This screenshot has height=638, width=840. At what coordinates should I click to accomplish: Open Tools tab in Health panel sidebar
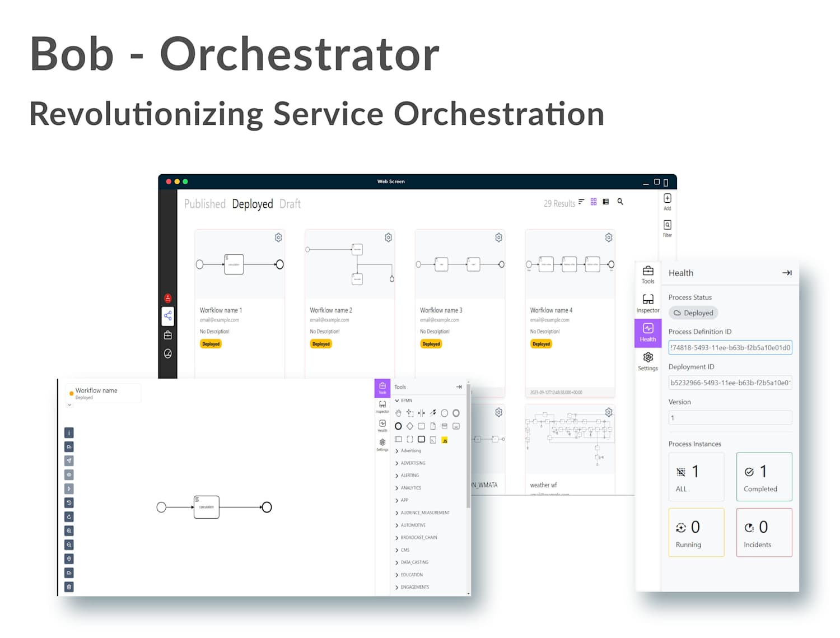coord(648,275)
